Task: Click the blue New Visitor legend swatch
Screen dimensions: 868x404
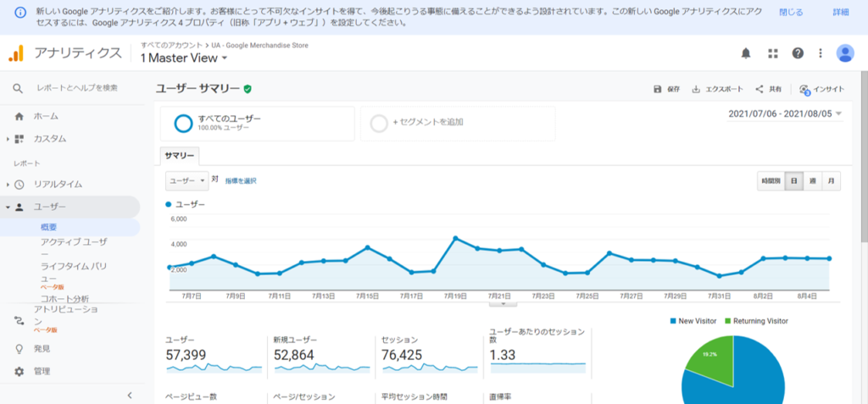Action: (x=672, y=321)
